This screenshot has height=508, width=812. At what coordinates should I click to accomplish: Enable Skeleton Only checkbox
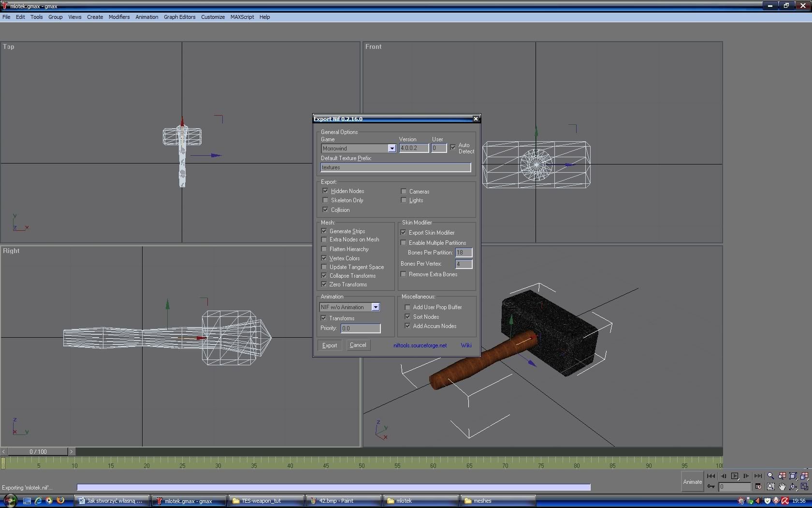coord(325,200)
